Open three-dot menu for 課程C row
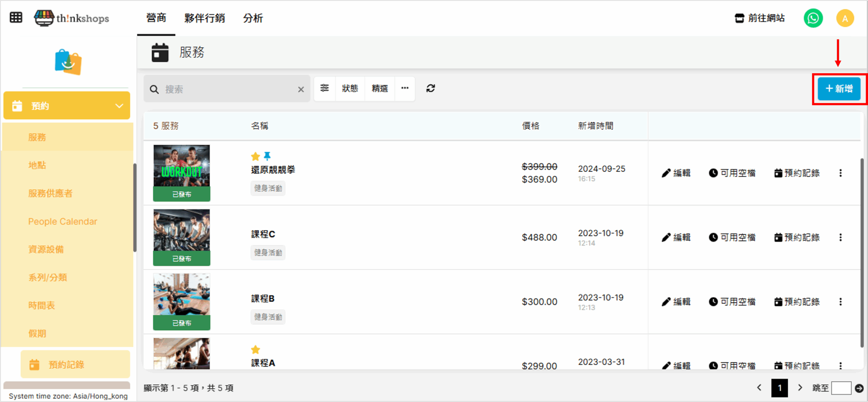This screenshot has height=402, width=868. (x=841, y=237)
